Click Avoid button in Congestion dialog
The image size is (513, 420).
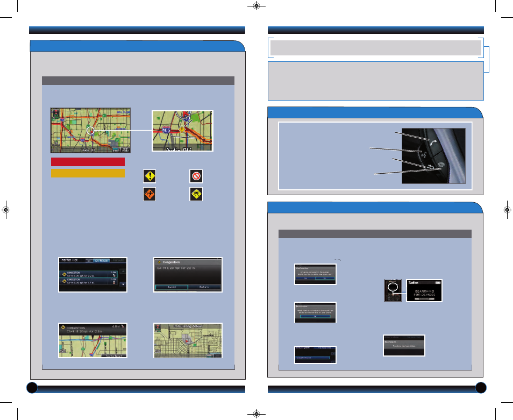point(172,287)
